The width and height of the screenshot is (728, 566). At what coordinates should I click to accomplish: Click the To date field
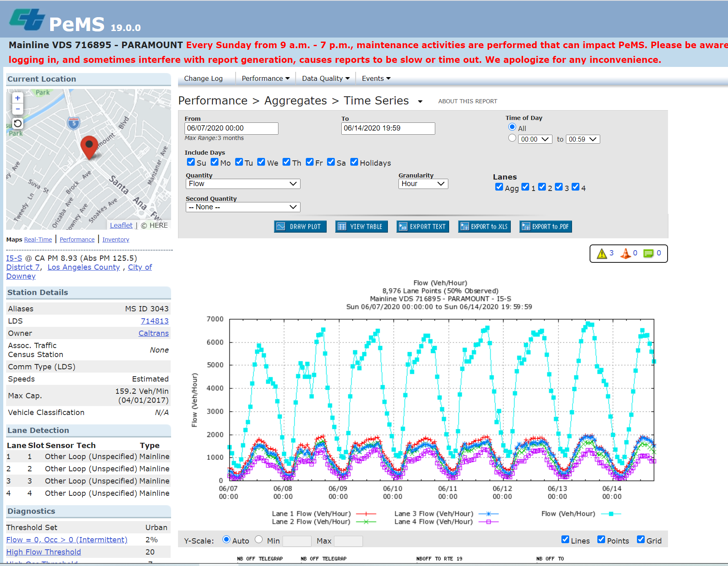click(x=388, y=129)
